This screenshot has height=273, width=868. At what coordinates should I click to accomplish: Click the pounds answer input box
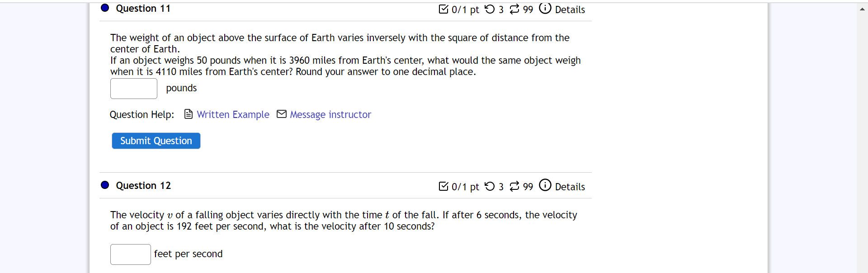click(133, 88)
